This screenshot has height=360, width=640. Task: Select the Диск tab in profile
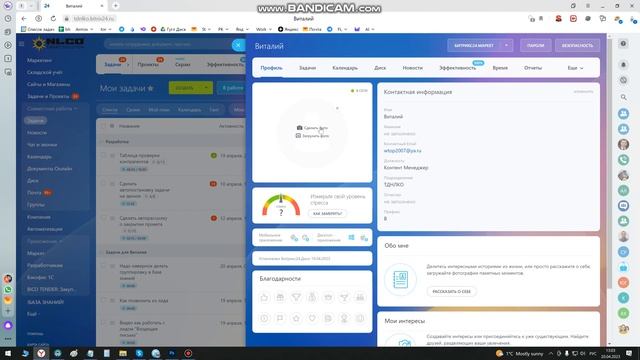[x=380, y=68]
